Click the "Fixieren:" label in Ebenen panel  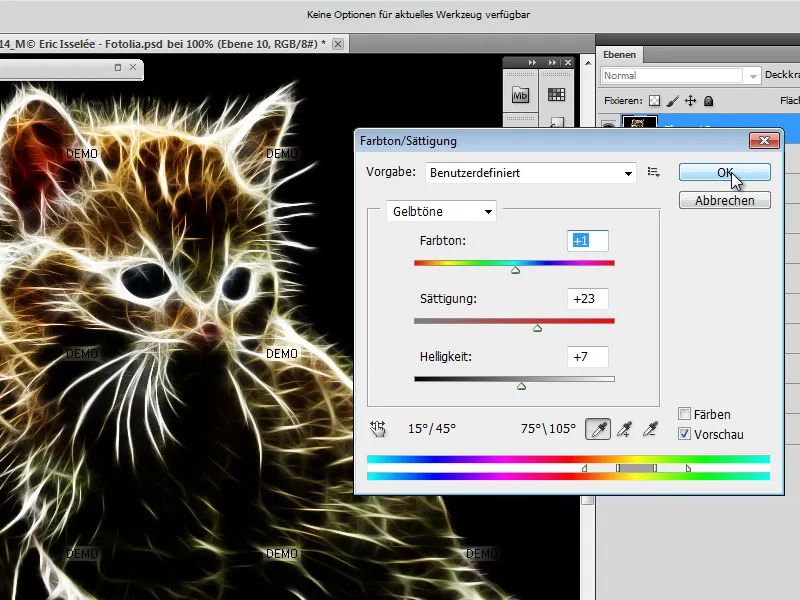623,101
